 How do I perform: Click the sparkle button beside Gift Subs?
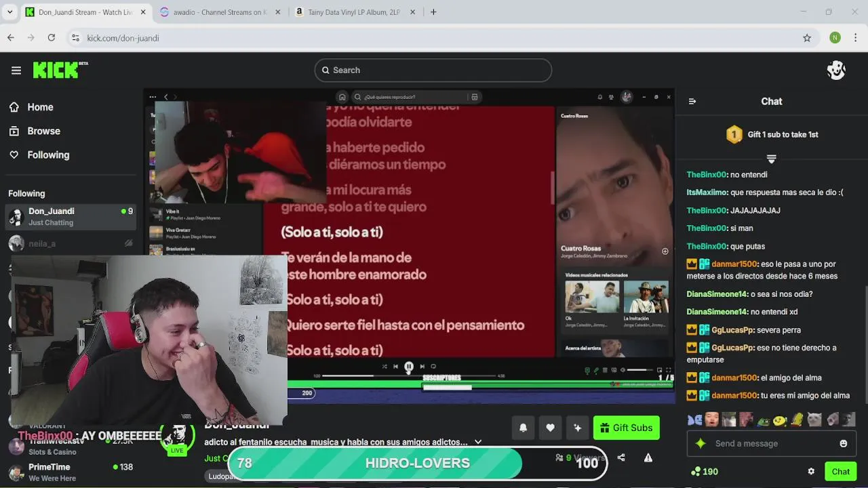[x=577, y=428]
